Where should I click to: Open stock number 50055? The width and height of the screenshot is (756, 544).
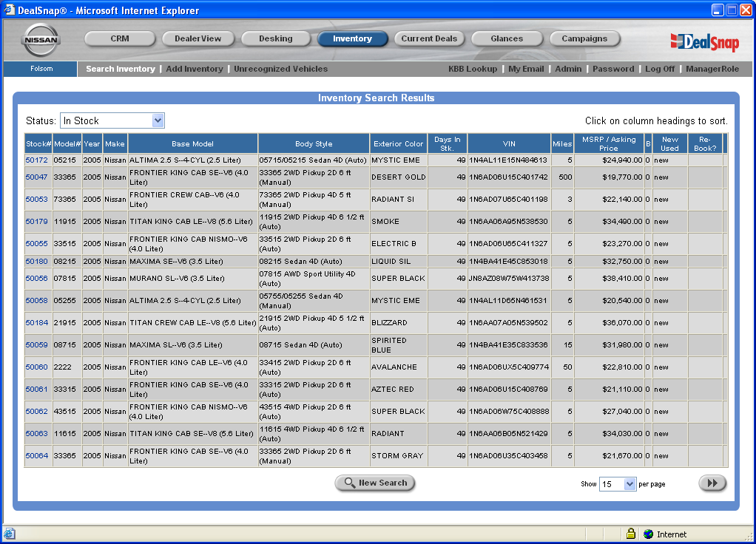point(37,244)
